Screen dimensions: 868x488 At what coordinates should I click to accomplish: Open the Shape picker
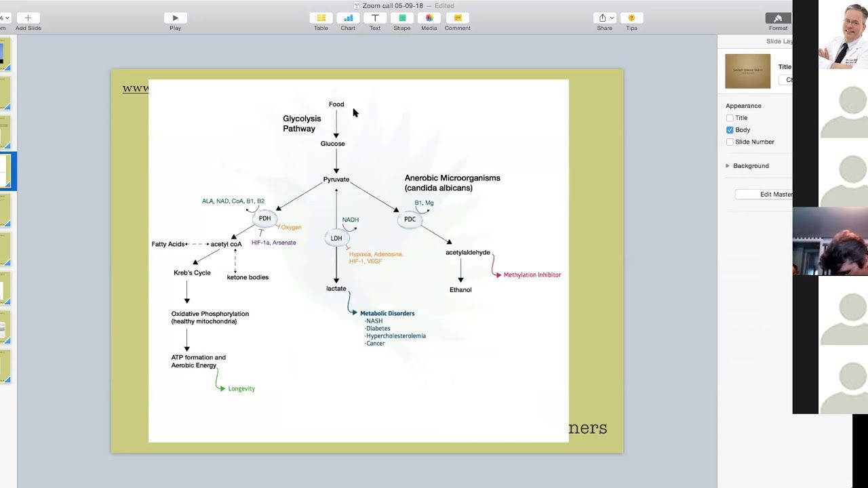tap(402, 18)
